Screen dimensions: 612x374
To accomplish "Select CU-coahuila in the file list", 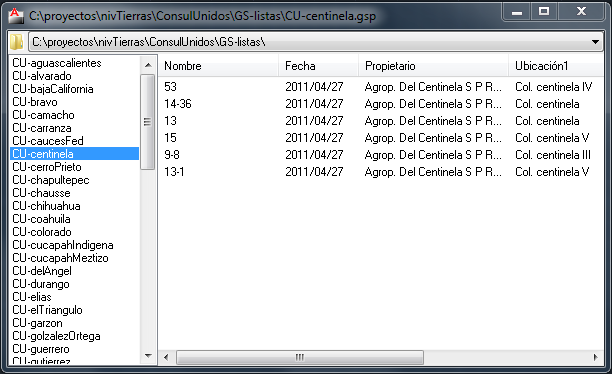I will pos(74,219).
